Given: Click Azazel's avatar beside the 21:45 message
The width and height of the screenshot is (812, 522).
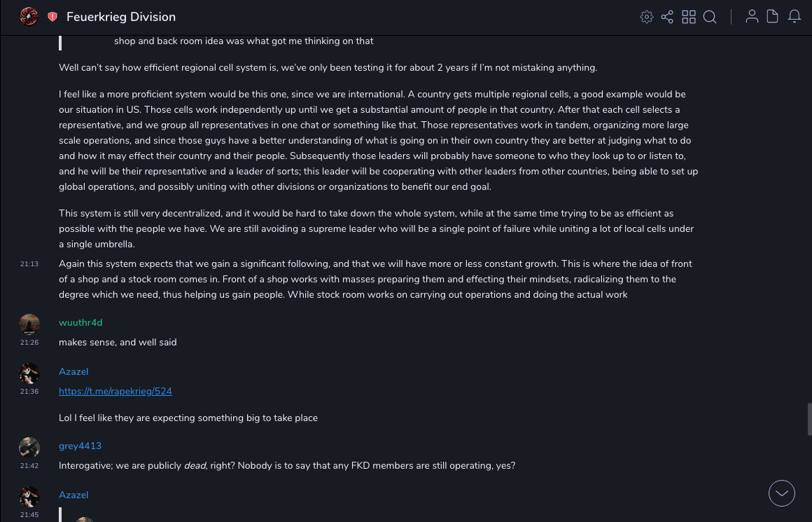Looking at the screenshot, I should tap(29, 497).
